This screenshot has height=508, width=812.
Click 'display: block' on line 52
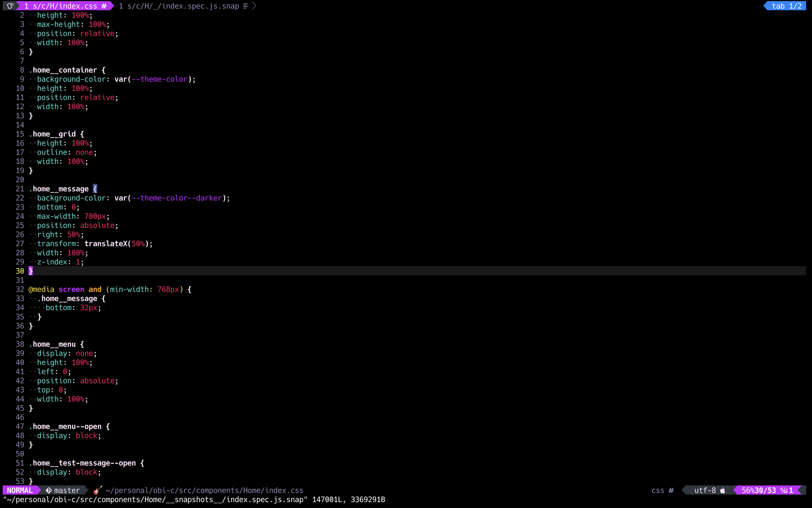[x=67, y=472]
